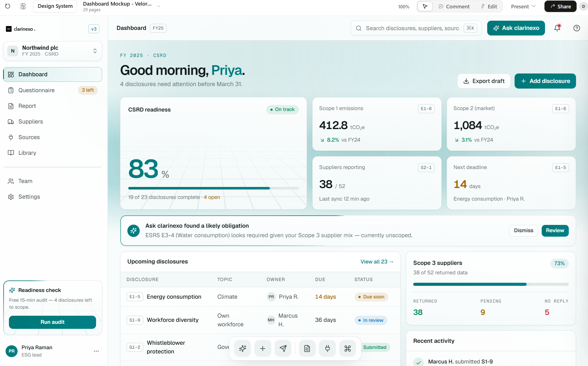Review the likely obligation
588x366 pixels.
[555, 230]
